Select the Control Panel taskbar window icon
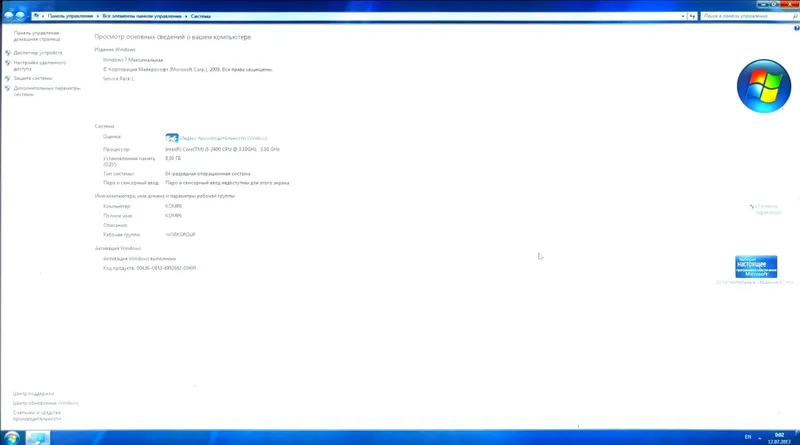Screen dimensions: 800x445 pos(38,438)
